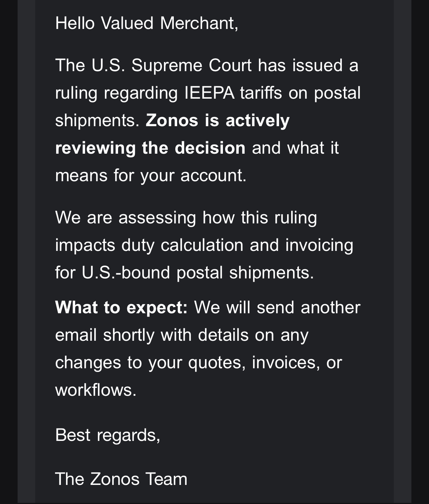
Task: Click the word "invoicing" in second paragraph
Action: (x=319, y=245)
